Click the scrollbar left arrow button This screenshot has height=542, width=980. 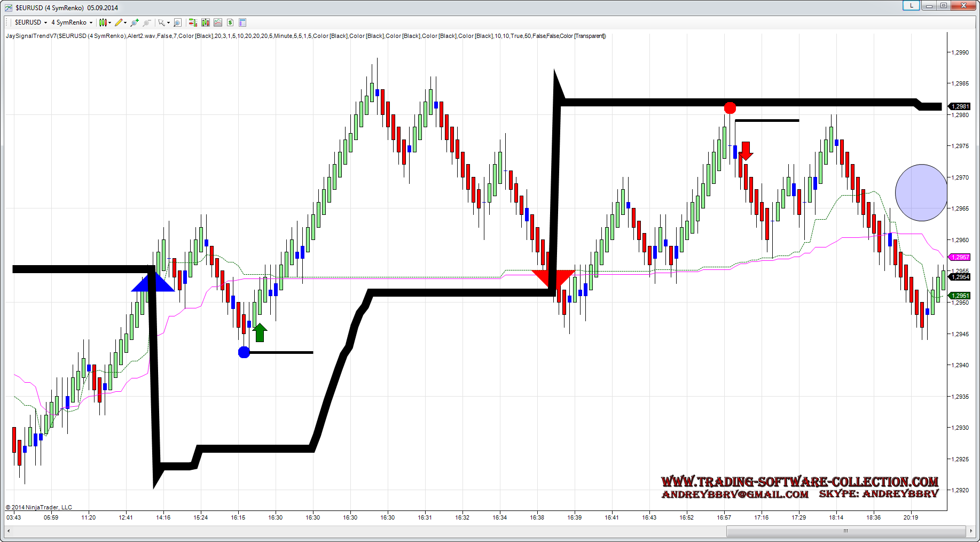click(x=9, y=531)
